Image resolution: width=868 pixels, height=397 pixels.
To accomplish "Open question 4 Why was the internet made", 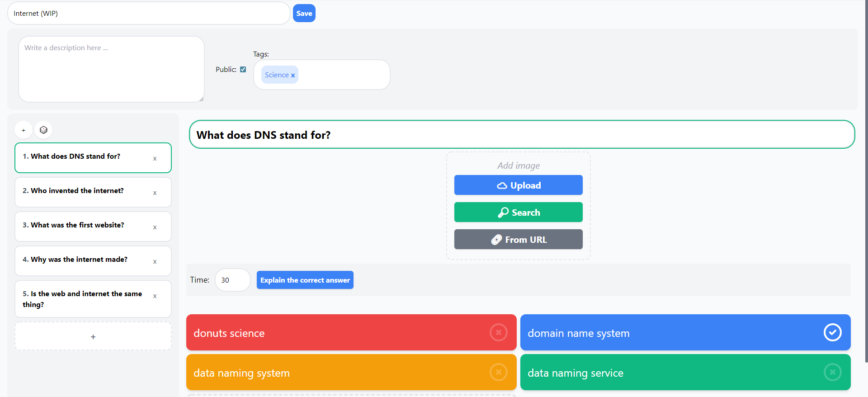I will [x=93, y=261].
